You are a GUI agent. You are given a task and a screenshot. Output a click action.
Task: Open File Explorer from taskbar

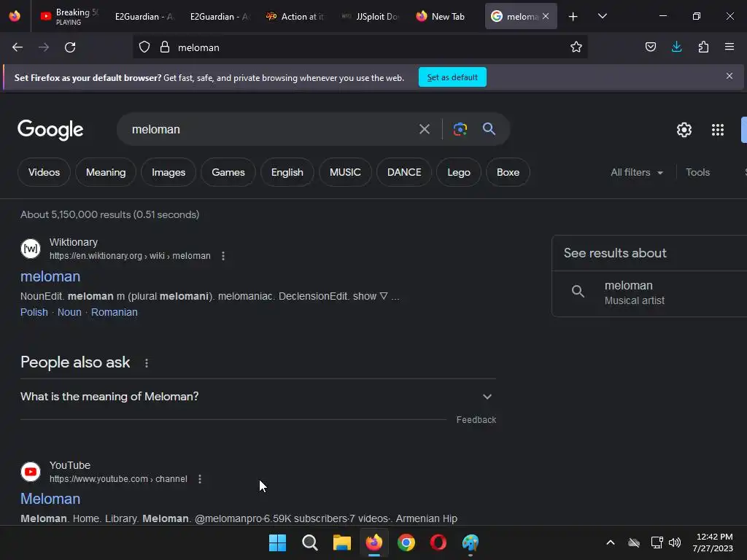[341, 542]
